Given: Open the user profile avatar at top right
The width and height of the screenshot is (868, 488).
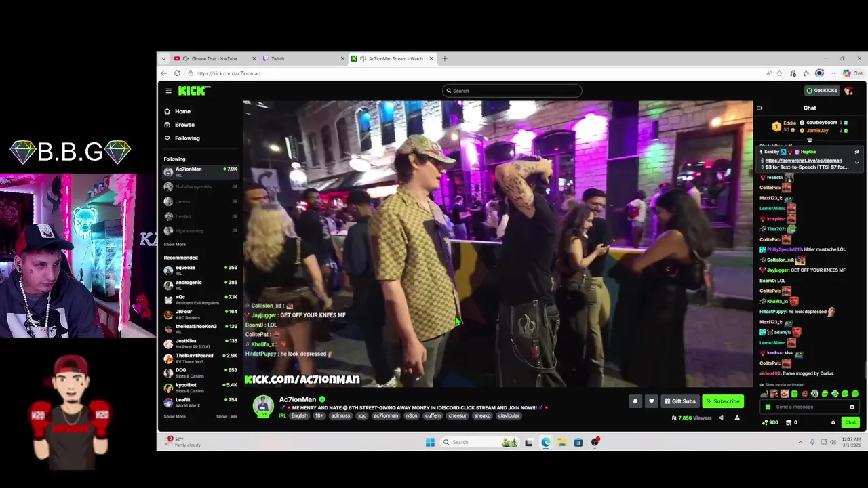Looking at the screenshot, I should click(849, 90).
